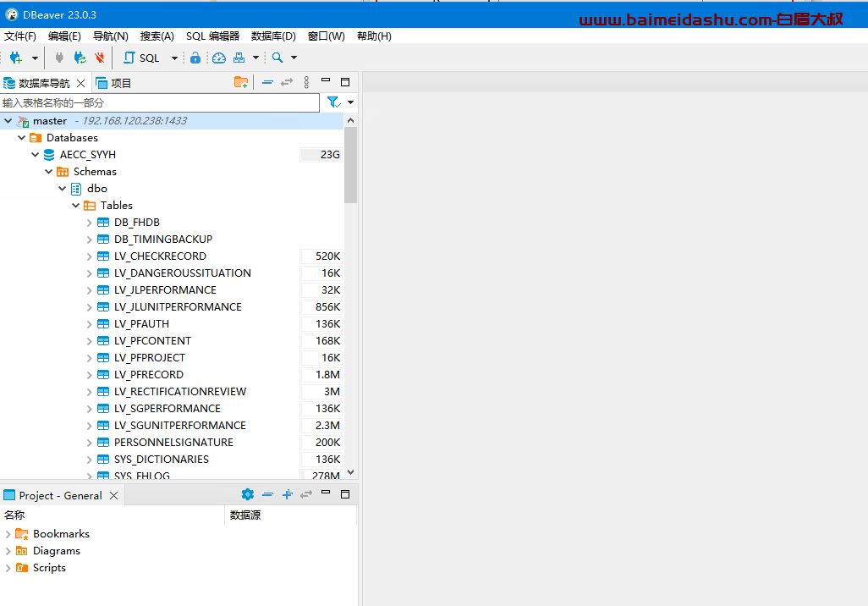Open the dashboard gauge icon
868x606 pixels.
(x=219, y=58)
